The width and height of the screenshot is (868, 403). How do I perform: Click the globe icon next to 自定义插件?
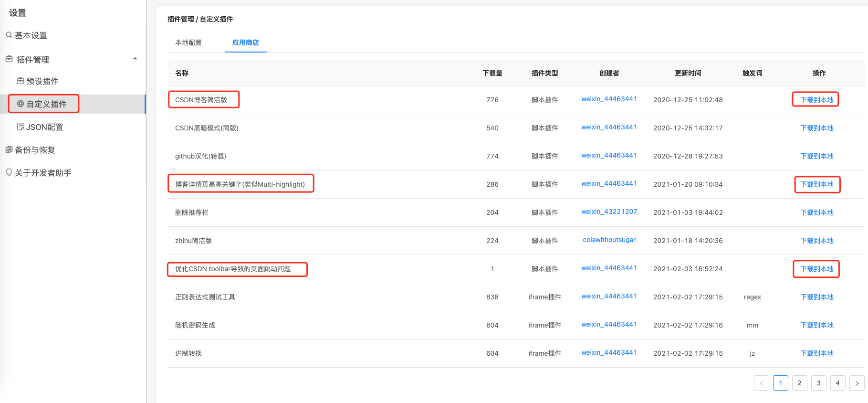point(21,104)
